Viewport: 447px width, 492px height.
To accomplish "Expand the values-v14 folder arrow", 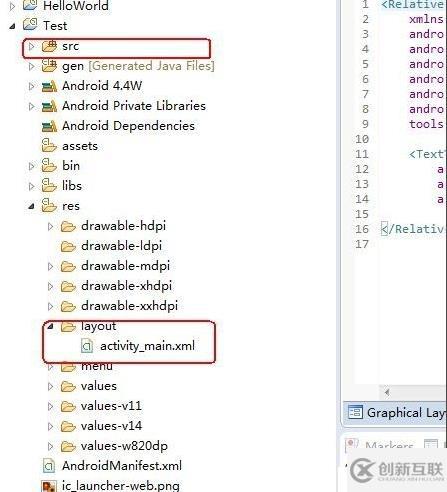I will coord(50,426).
